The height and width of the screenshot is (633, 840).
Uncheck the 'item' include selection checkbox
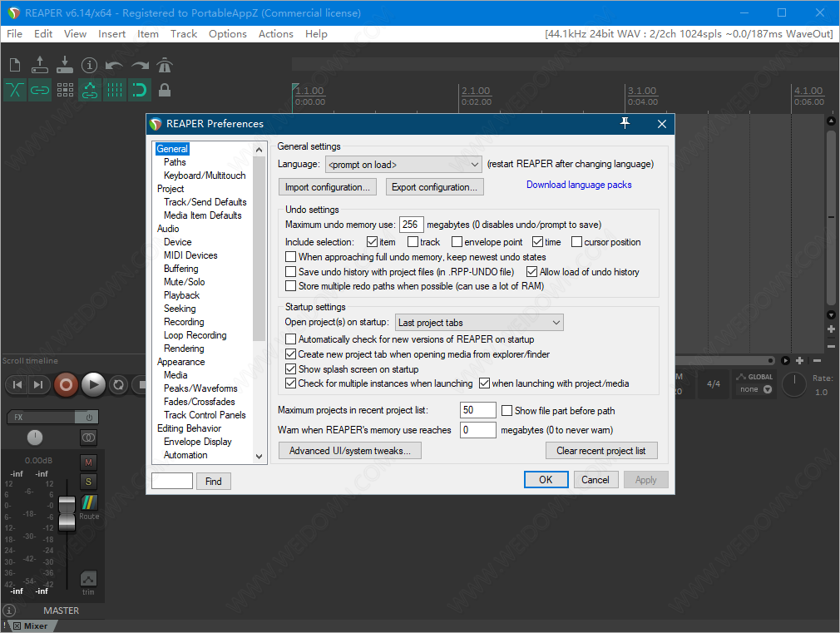coord(373,242)
